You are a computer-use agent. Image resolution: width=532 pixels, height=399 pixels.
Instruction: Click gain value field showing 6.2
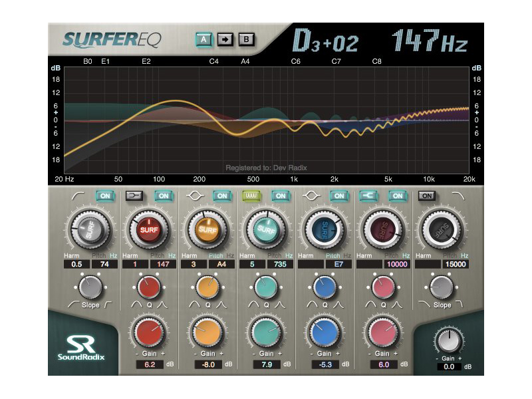150,364
